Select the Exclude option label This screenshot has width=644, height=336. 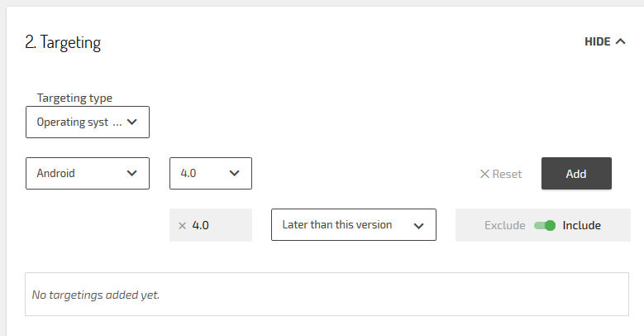pos(504,225)
